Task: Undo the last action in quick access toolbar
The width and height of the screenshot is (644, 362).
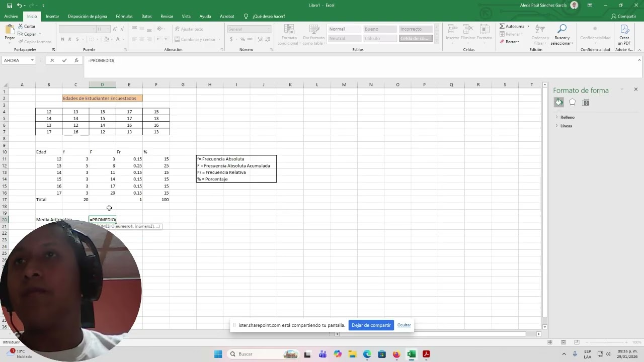Action: (x=19, y=5)
